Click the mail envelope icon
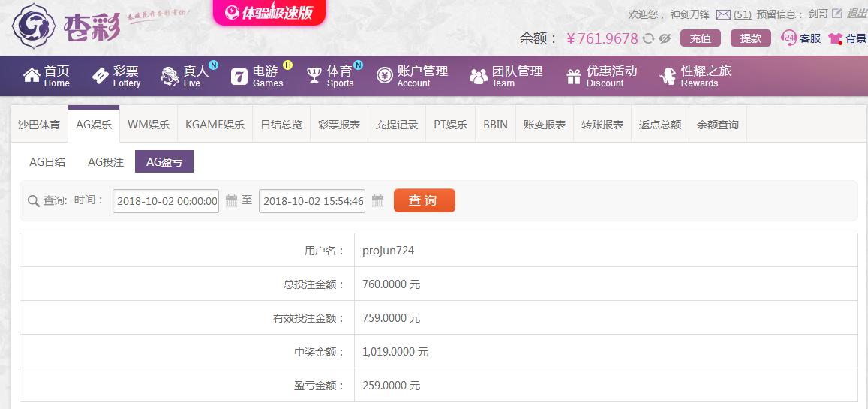868x409 pixels. click(x=723, y=14)
